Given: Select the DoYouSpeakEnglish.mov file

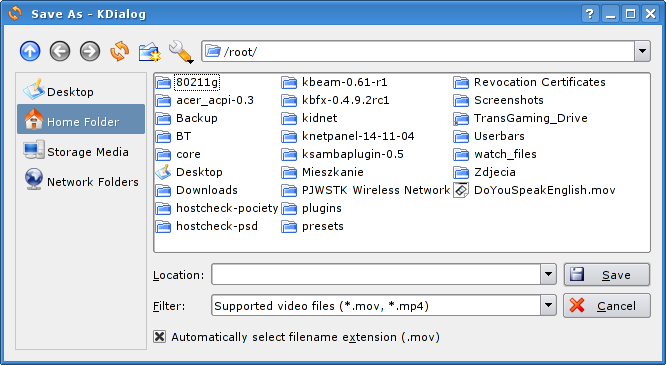Looking at the screenshot, I should coord(534,190).
